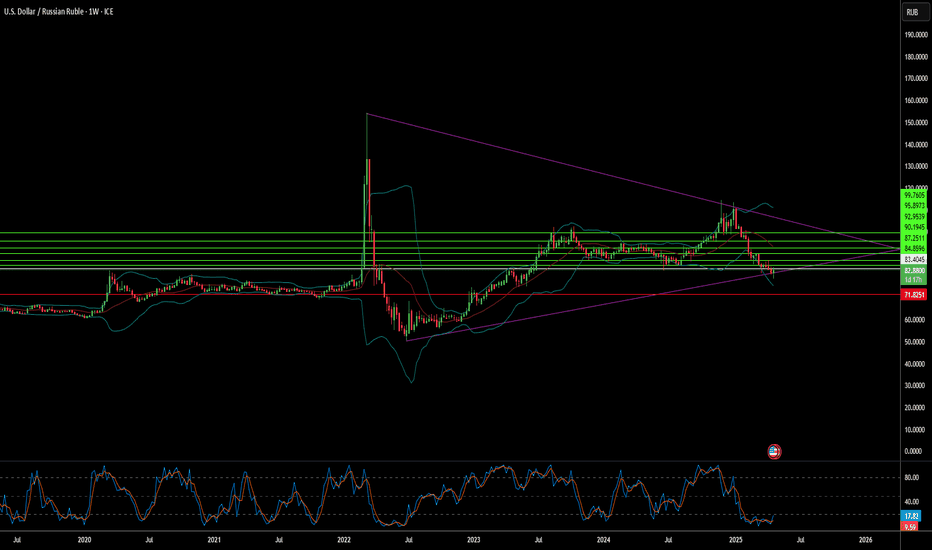Click 10.0000 on the price scale
This screenshot has width=932, height=550.
(915, 429)
